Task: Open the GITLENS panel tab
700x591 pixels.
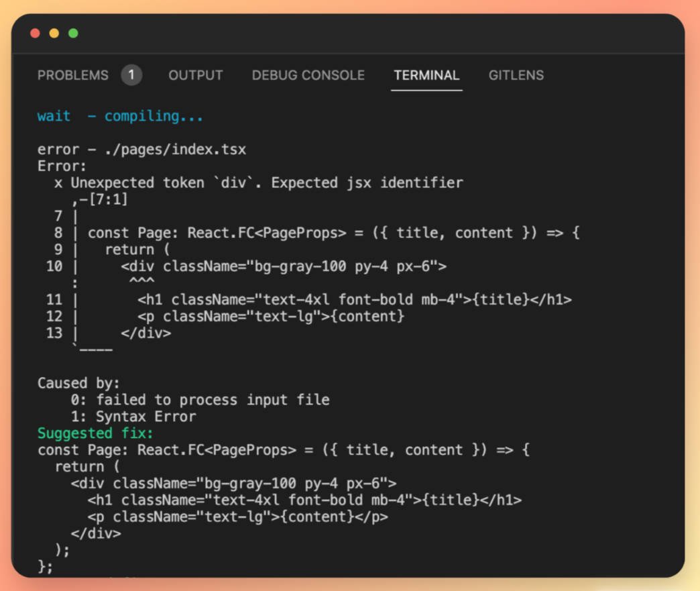Action: 516,75
